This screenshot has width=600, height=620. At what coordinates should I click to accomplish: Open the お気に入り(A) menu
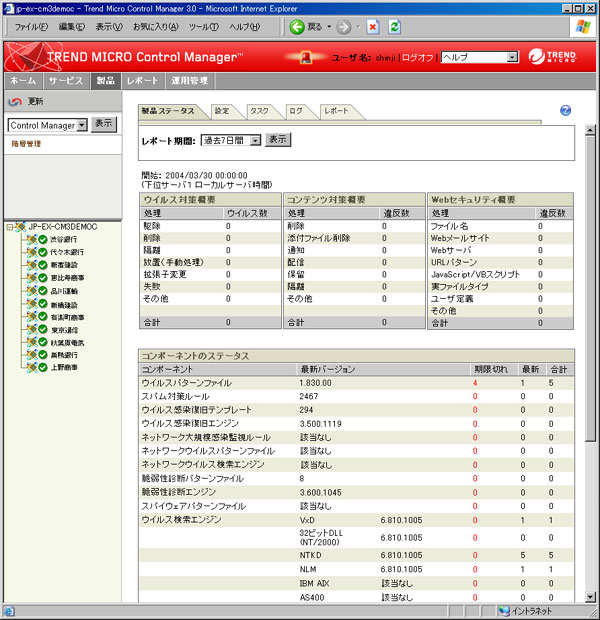point(155,27)
